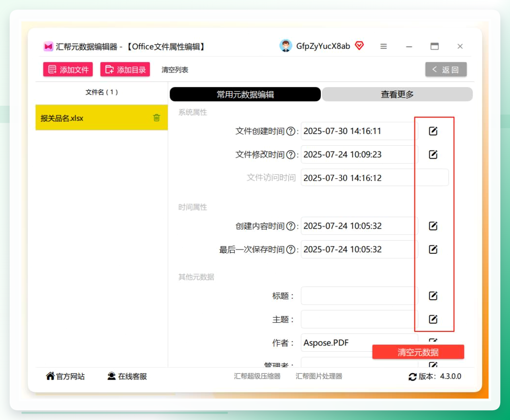Click edit icon for 文件创建时间
Screen dimensions: 510x420
(433, 131)
